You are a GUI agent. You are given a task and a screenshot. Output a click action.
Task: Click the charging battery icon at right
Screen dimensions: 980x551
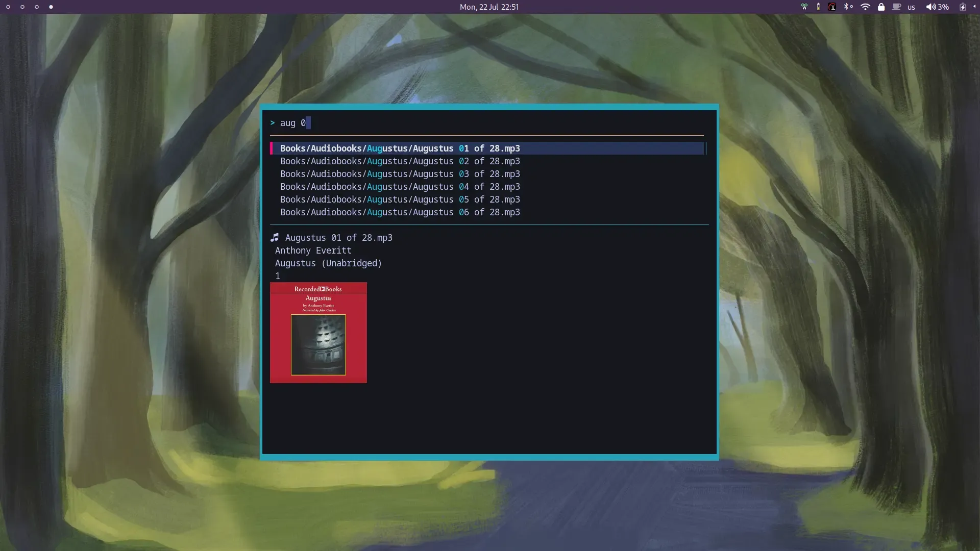tap(963, 7)
